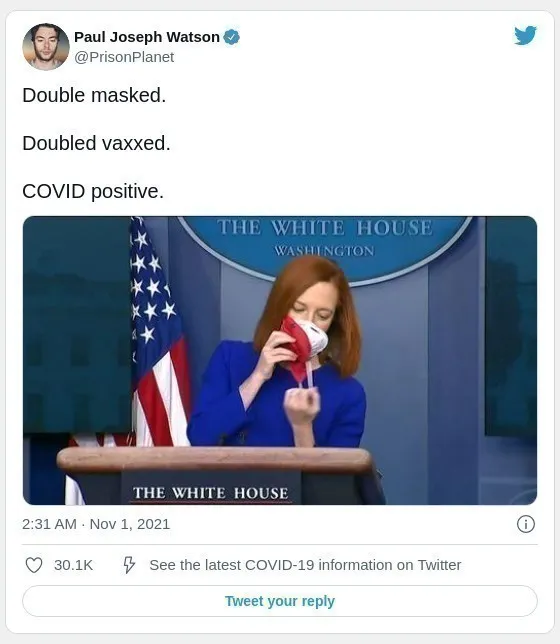Open the Twitter bird logo

click(x=525, y=36)
